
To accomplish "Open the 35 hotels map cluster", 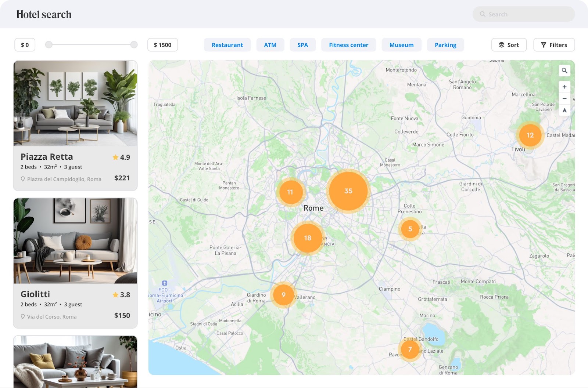I will (x=348, y=191).
